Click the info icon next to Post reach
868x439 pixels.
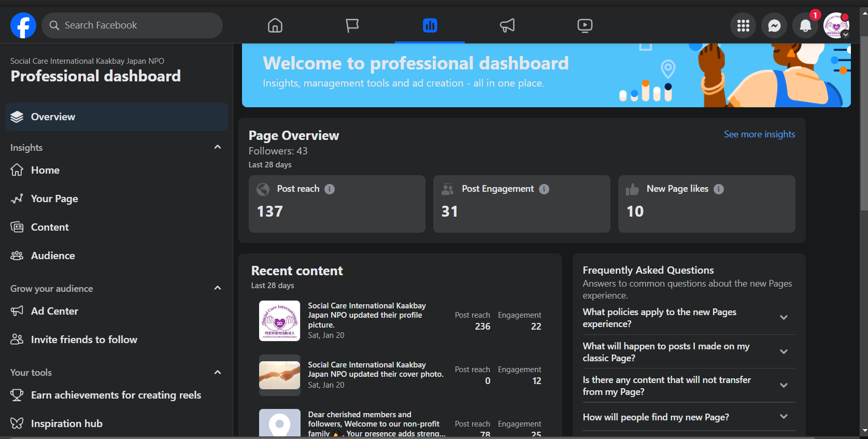(x=330, y=189)
